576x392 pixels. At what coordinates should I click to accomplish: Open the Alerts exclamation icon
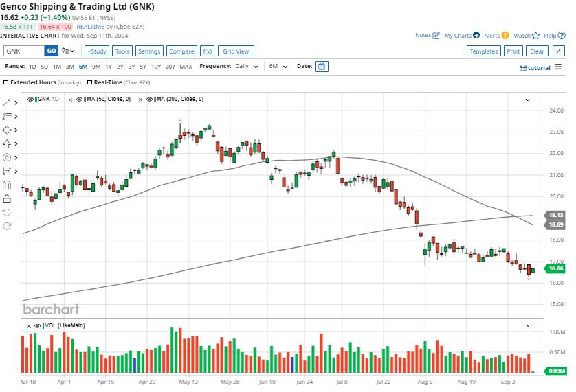[x=505, y=35]
